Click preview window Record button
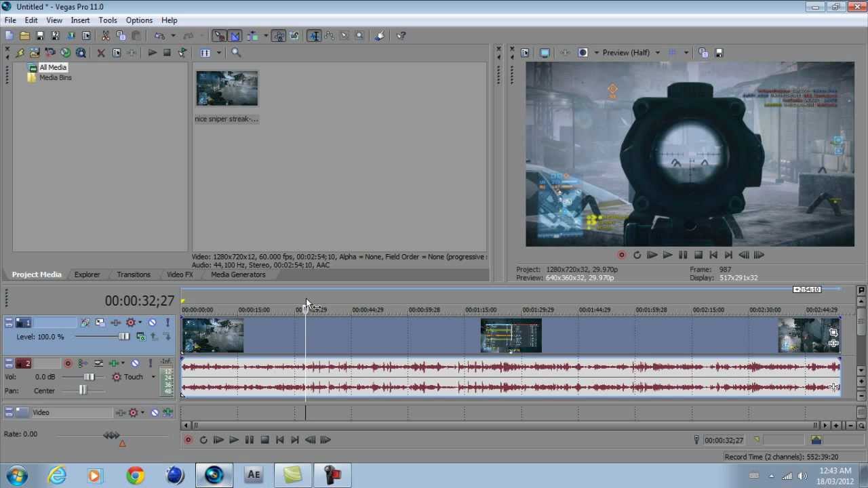Screen dimensions: 868x488 (x=621, y=255)
